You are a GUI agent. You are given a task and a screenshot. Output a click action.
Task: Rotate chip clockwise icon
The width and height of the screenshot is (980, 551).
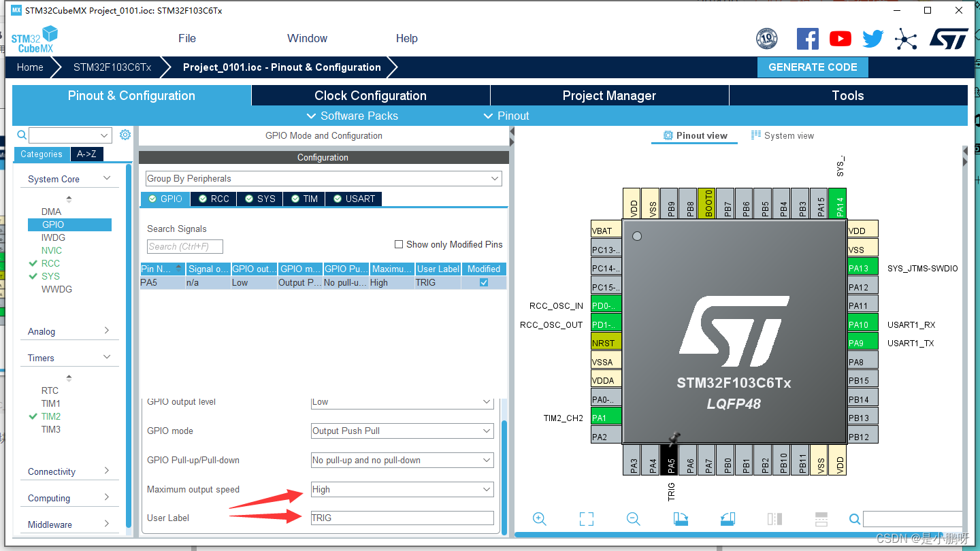click(681, 519)
